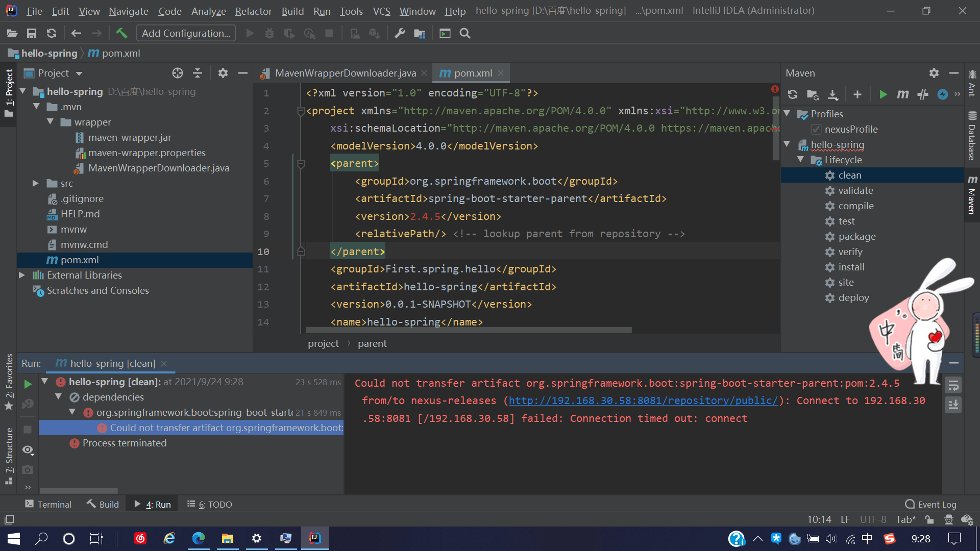Open Search Everywhere with the magnifier icon
The width and height of the screenshot is (980, 551).
tap(464, 33)
